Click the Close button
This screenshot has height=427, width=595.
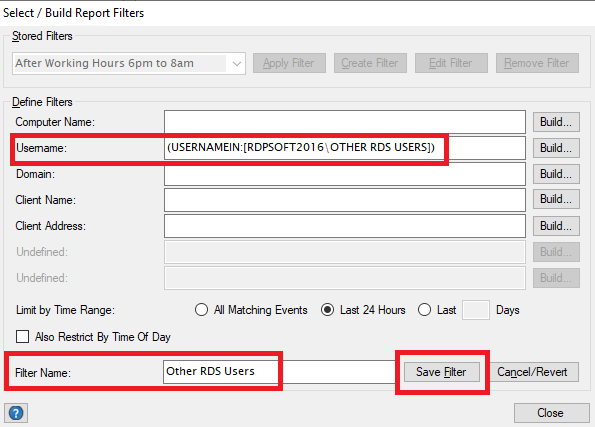551,413
